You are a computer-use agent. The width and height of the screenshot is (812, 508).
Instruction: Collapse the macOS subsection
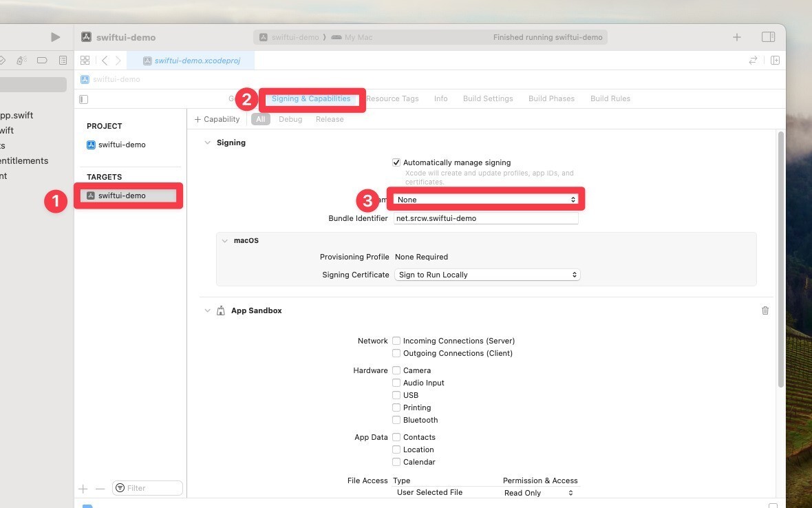(225, 241)
